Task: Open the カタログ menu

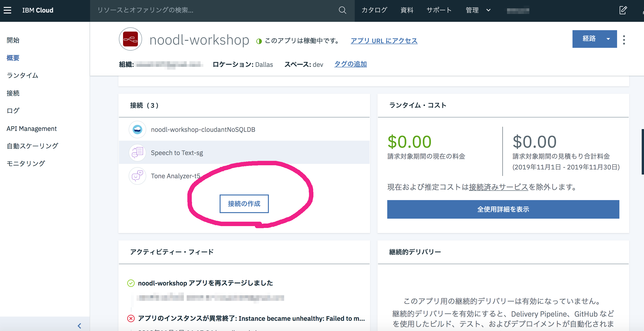Action: [x=374, y=10]
